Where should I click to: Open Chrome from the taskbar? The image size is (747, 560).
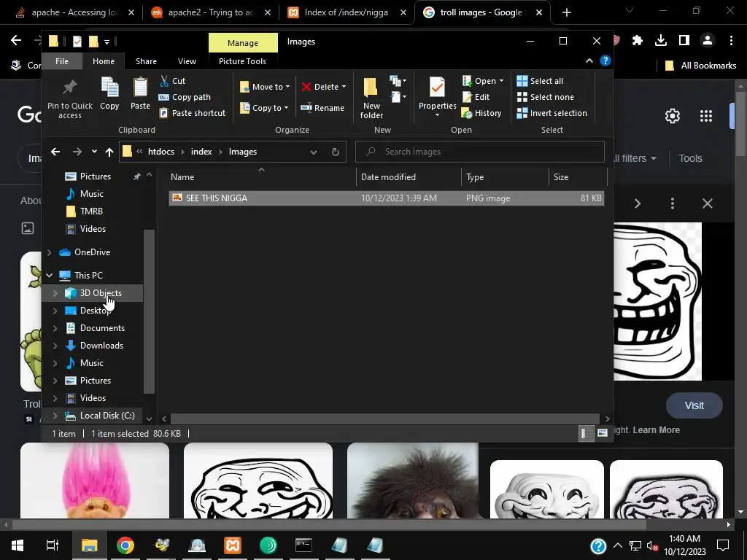coord(125,545)
